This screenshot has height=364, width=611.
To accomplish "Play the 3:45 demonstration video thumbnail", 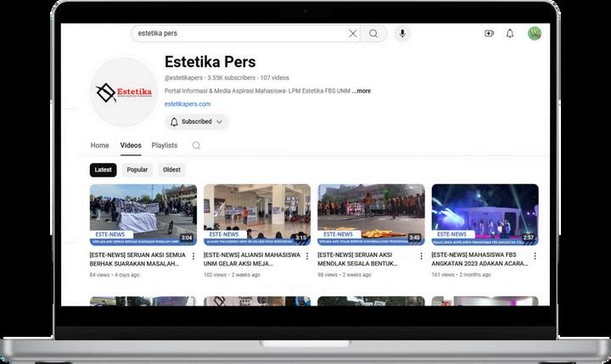I will tap(371, 215).
